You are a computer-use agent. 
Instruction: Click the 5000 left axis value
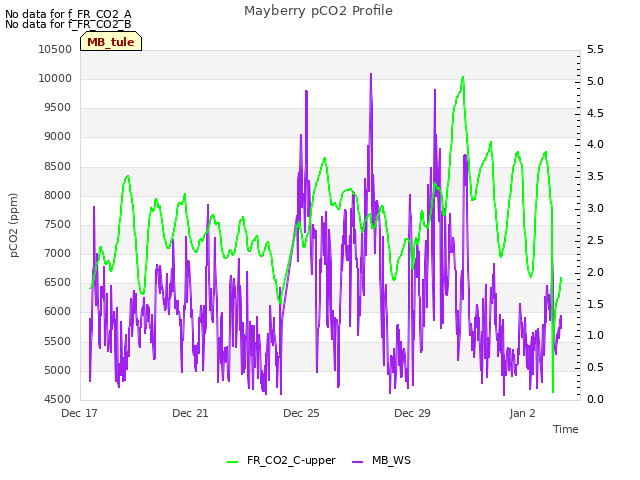click(x=58, y=371)
